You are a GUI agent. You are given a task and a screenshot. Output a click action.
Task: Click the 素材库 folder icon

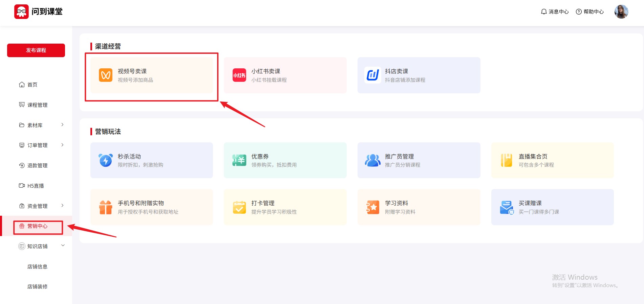point(22,125)
